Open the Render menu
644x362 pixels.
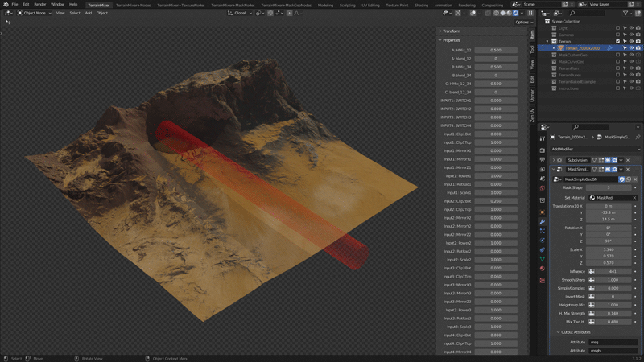click(39, 5)
